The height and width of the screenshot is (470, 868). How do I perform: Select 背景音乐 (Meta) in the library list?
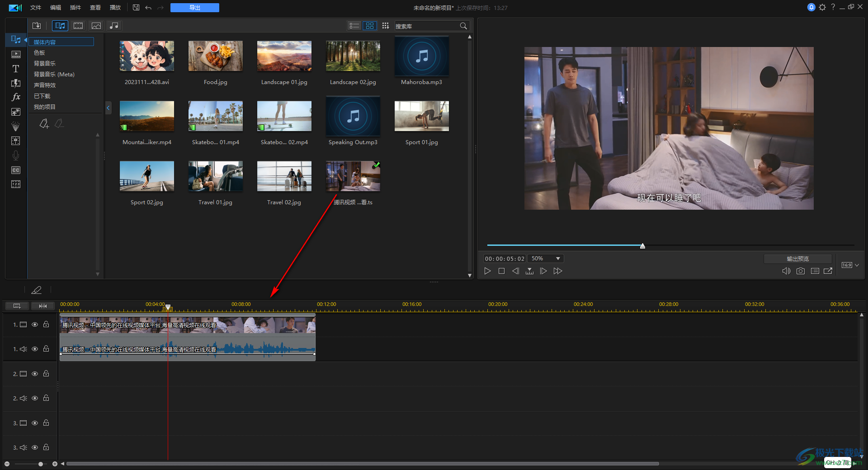(x=54, y=75)
